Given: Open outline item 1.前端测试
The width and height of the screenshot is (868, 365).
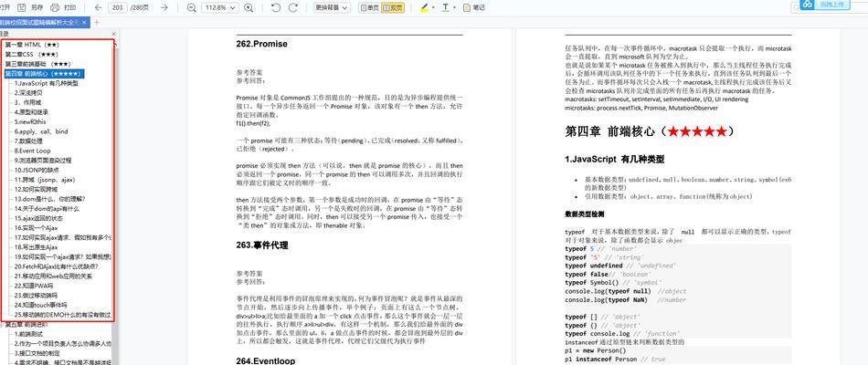Looking at the screenshot, I should [28, 334].
